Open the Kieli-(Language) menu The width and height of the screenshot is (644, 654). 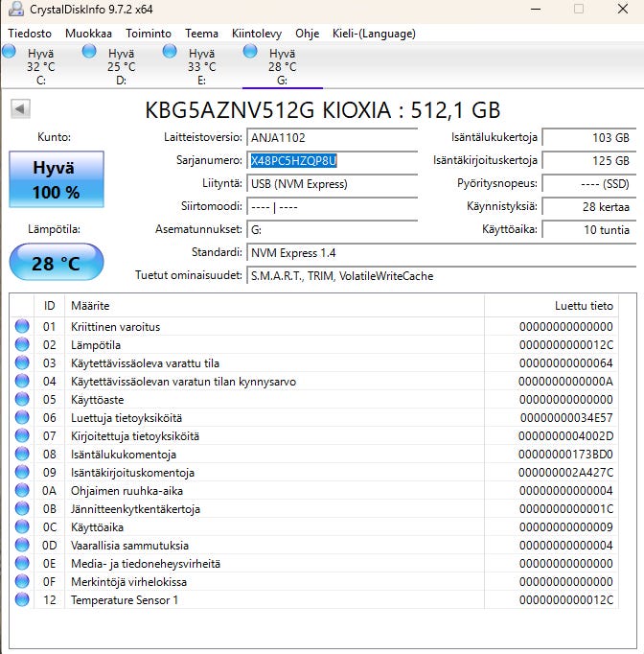(x=374, y=33)
